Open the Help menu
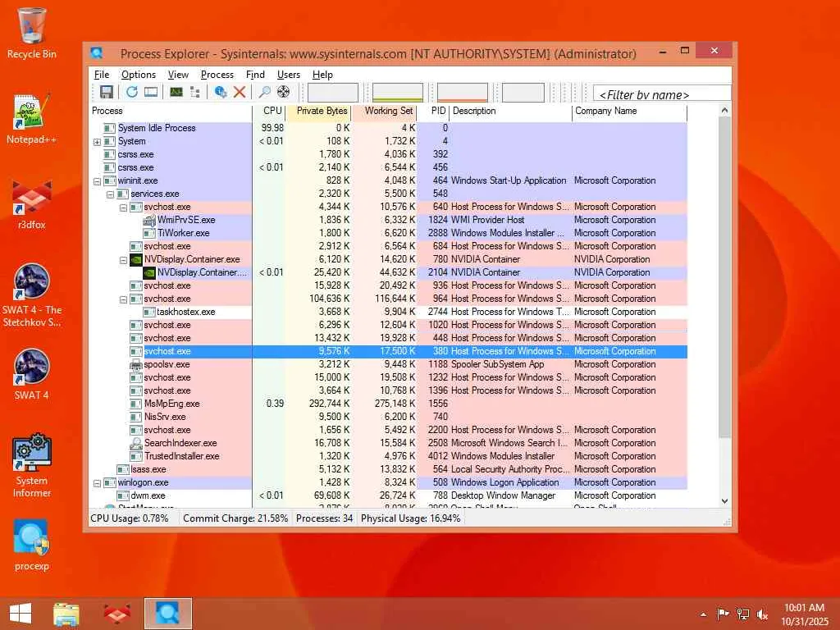 click(x=322, y=75)
